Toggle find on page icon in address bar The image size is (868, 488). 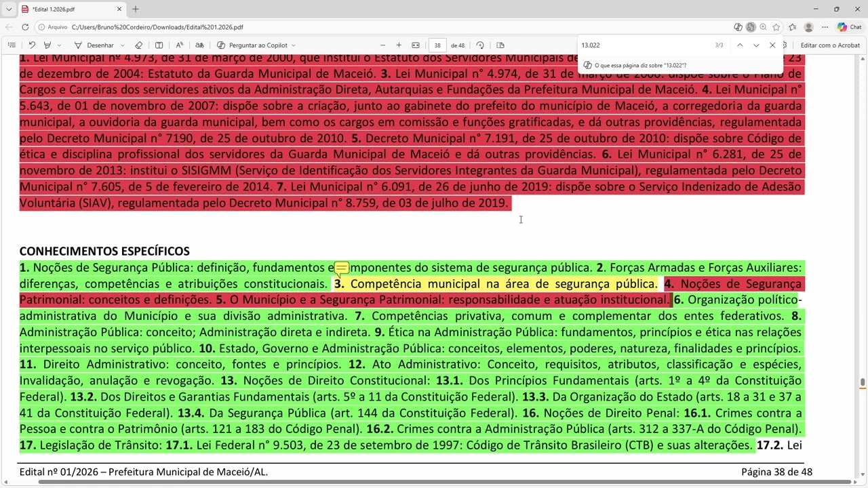751,27
